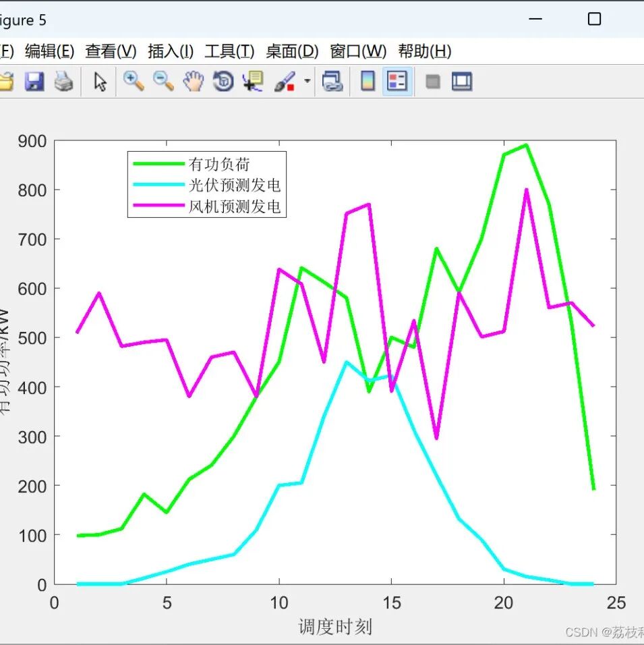Click the 风机预测发电 legend entry
The width and height of the screenshot is (644, 645).
point(235,206)
